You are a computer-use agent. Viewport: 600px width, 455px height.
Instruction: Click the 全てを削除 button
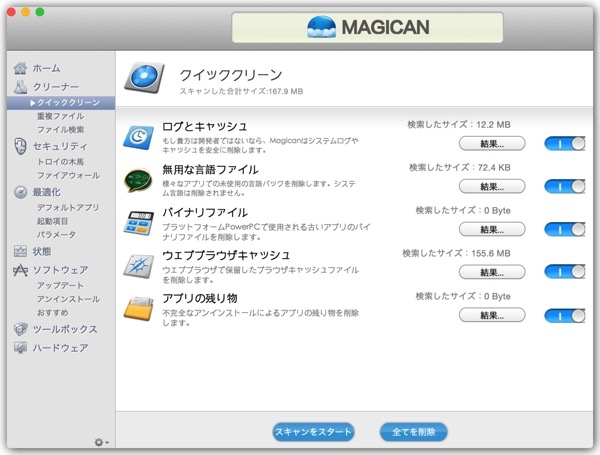(414, 432)
